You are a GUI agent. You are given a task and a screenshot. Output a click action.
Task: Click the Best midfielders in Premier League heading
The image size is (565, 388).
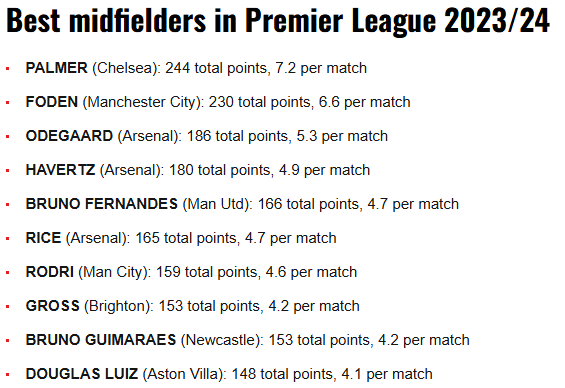pos(278,21)
